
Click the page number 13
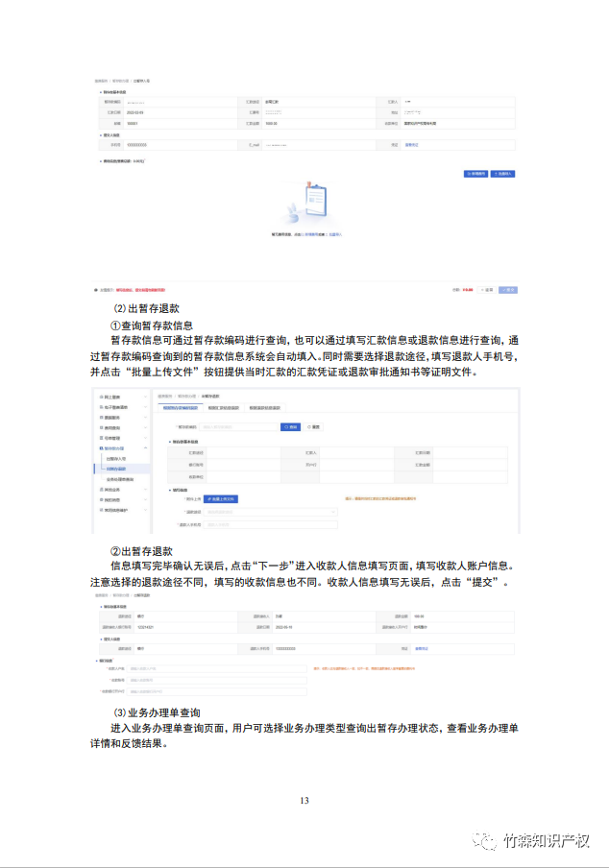tap(304, 801)
